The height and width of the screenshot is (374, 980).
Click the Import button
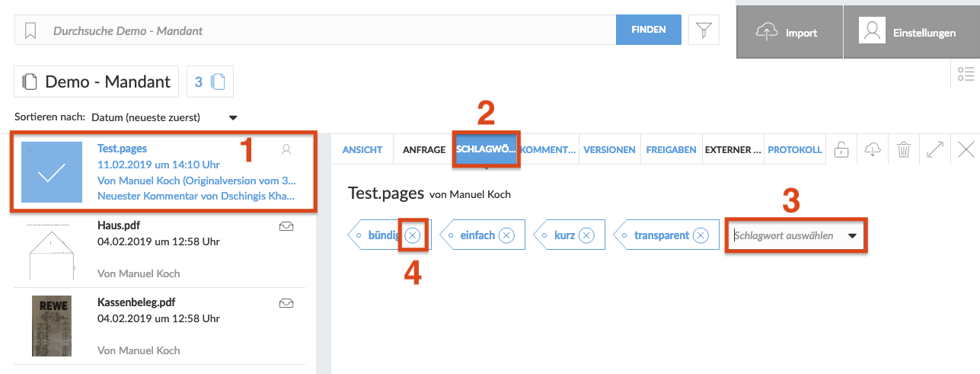(789, 32)
